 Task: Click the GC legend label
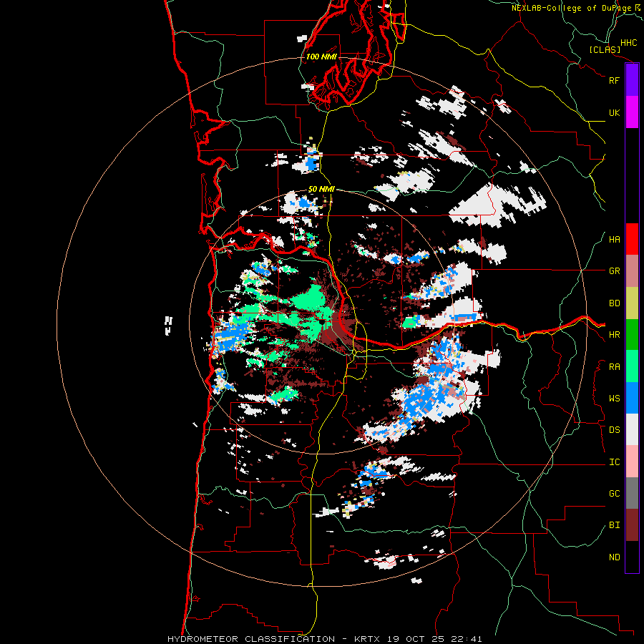pos(614,494)
